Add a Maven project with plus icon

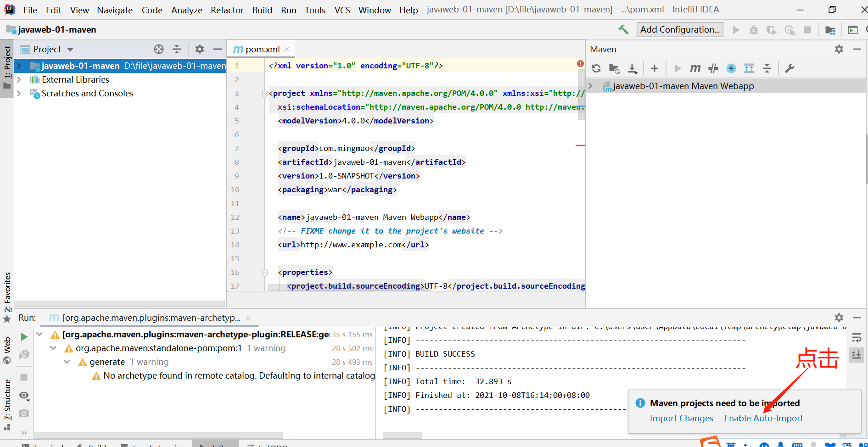(x=655, y=68)
